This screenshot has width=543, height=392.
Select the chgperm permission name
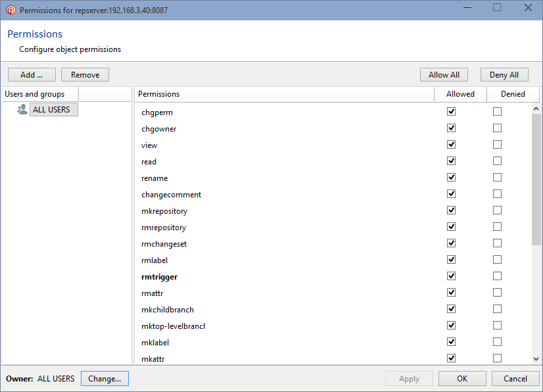(x=157, y=112)
